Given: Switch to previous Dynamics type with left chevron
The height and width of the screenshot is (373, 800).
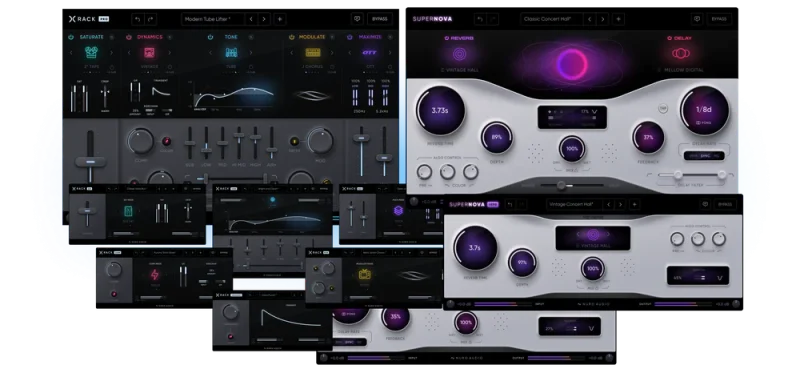Looking at the screenshot, I should [129, 52].
